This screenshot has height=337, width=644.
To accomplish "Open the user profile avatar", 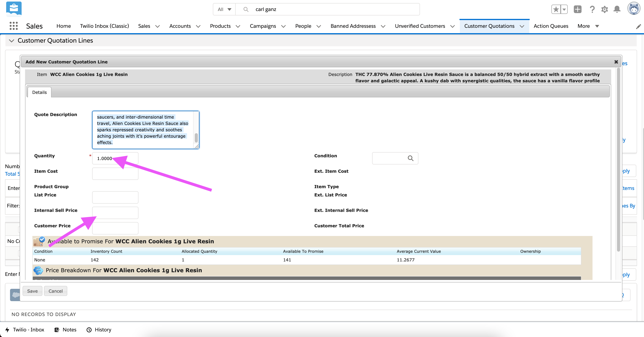I will pos(634,9).
